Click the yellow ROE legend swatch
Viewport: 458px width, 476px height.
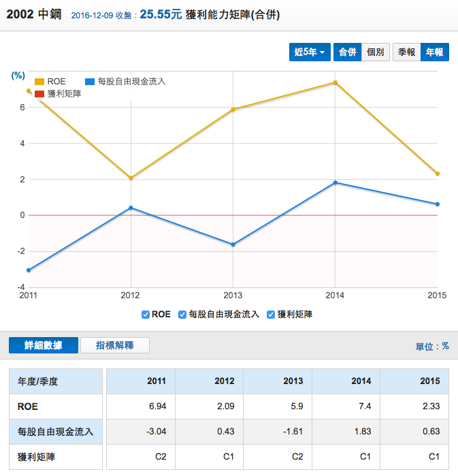point(39,82)
